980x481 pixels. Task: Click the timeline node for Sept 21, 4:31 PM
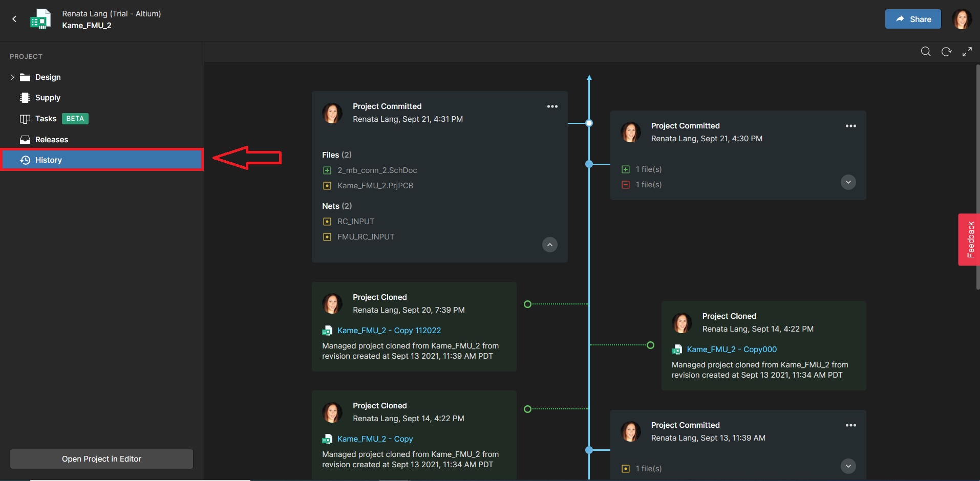click(589, 123)
